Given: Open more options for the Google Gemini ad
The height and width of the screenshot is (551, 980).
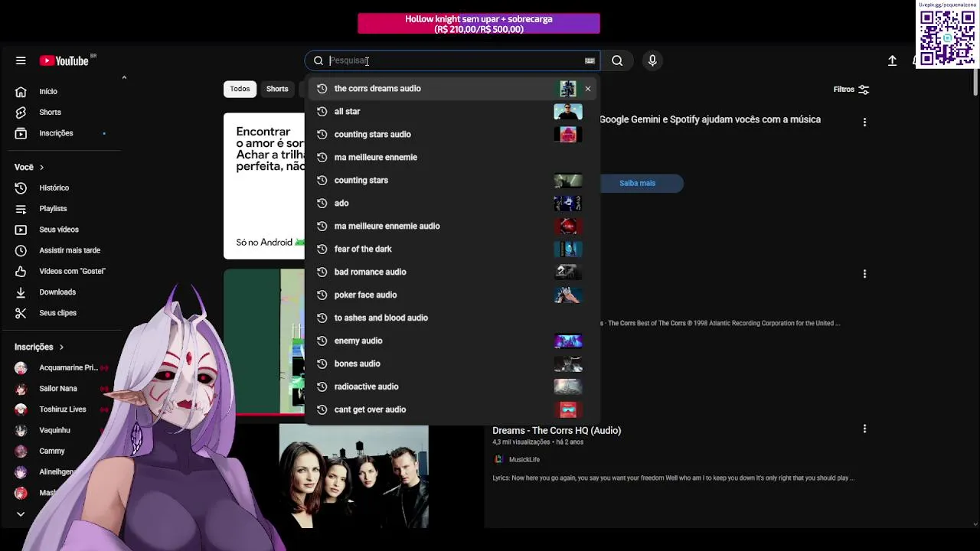Looking at the screenshot, I should (864, 122).
